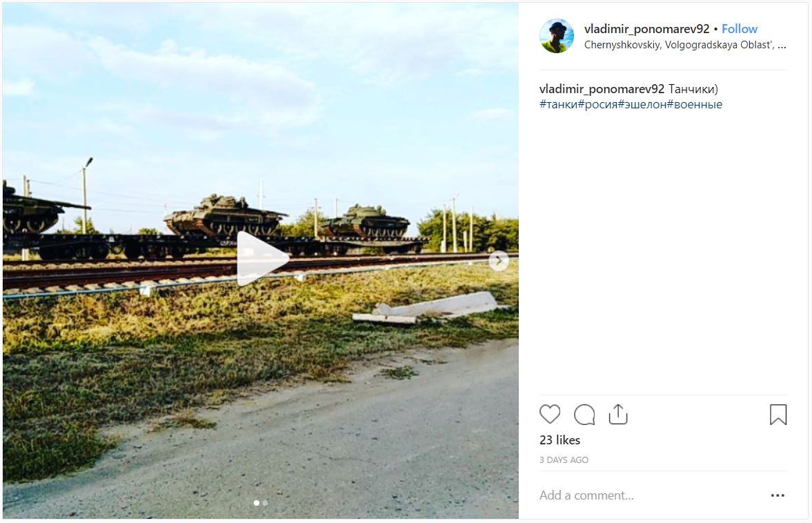Open vladimir_ponomarev92 profile picture
Screen dimensions: 812x523
point(557,36)
